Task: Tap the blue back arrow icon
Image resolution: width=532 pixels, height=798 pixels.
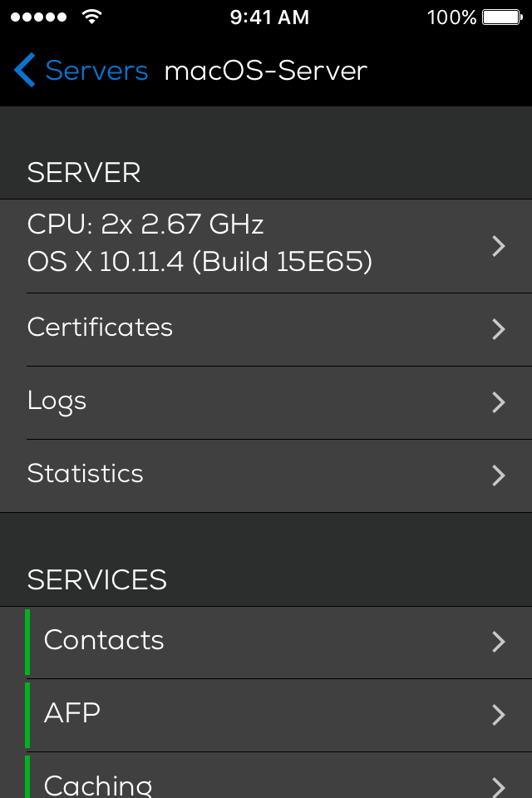Action: [x=25, y=71]
